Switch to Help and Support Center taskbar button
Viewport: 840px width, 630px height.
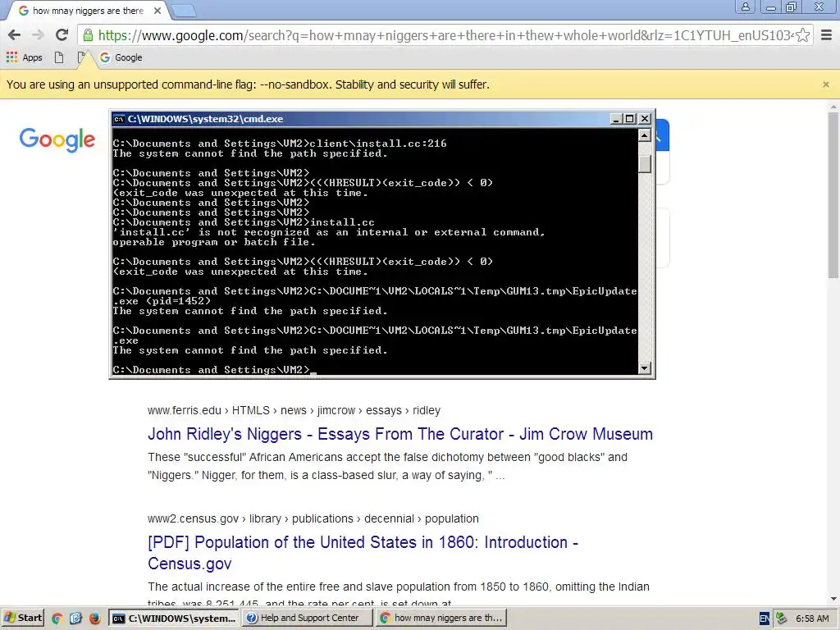(x=307, y=619)
